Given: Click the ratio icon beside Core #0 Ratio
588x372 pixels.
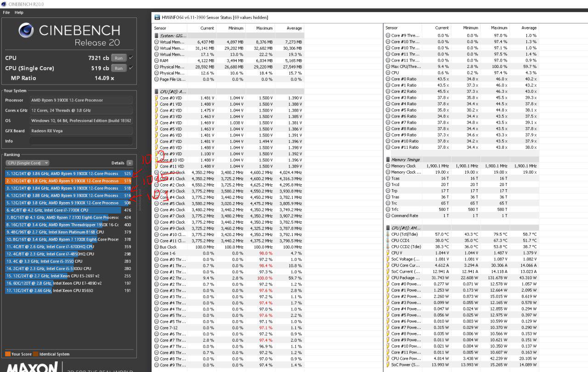Looking at the screenshot, I should tap(388, 79).
